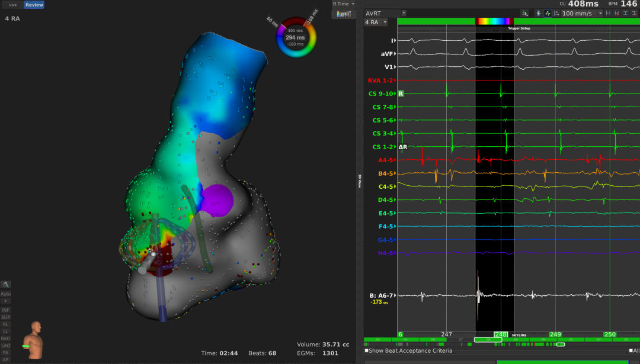This screenshot has width=640, height=364.
Task: Select the highlighted waveform display icon
Action: tap(548, 13)
